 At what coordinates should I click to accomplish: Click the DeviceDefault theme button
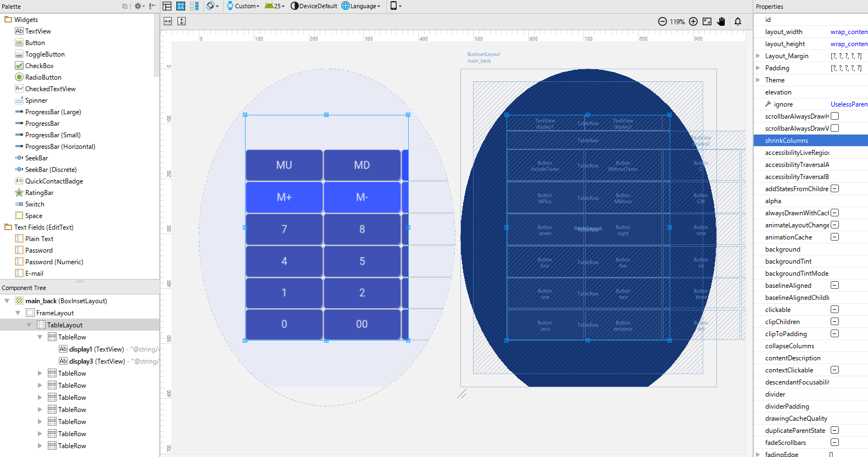(314, 6)
